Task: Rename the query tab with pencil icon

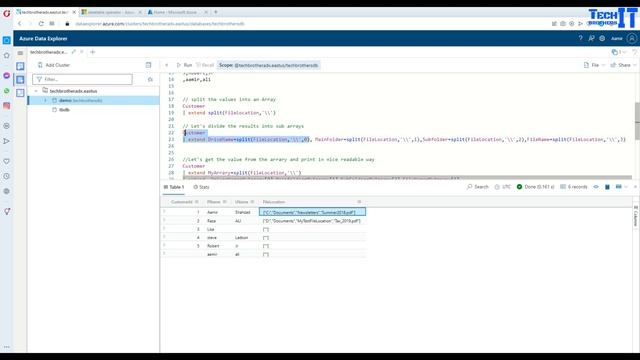Action: (x=73, y=52)
